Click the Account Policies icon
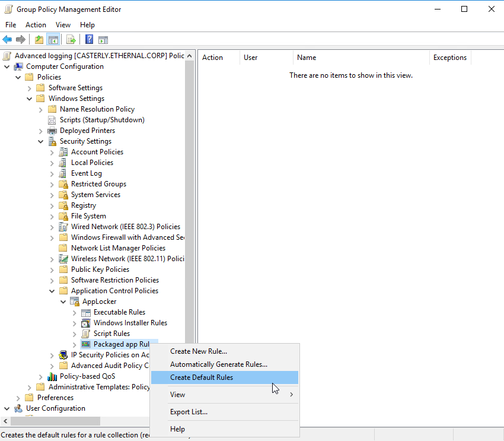 (x=63, y=152)
